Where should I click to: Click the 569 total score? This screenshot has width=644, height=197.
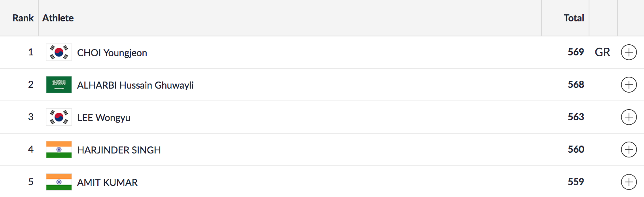576,52
